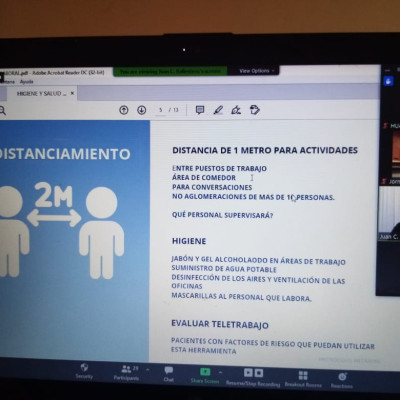Go to previous page with up arrow
The image size is (400, 400).
[x=124, y=110]
